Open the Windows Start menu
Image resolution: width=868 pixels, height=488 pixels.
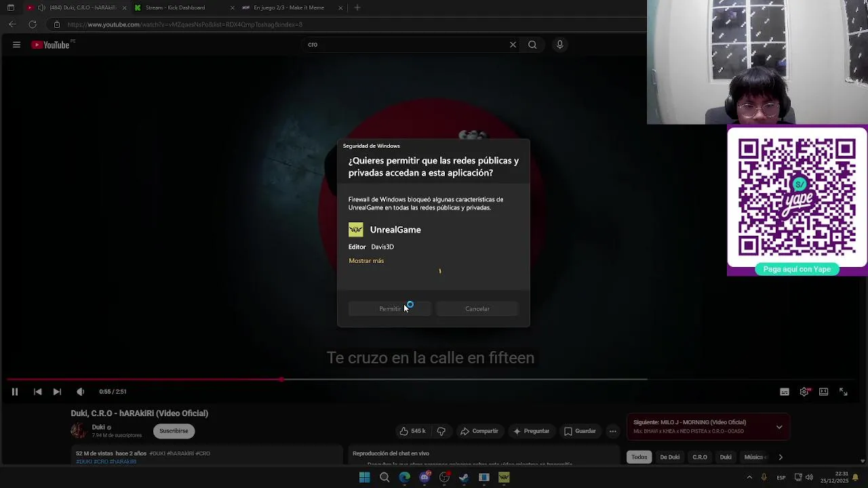coord(364,478)
